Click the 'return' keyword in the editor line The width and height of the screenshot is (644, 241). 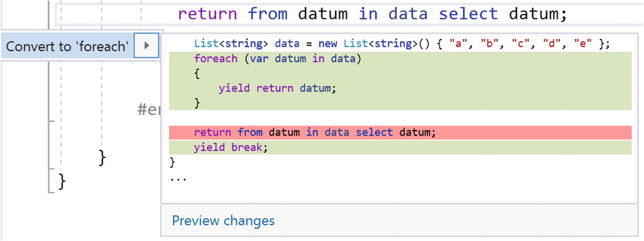(208, 14)
